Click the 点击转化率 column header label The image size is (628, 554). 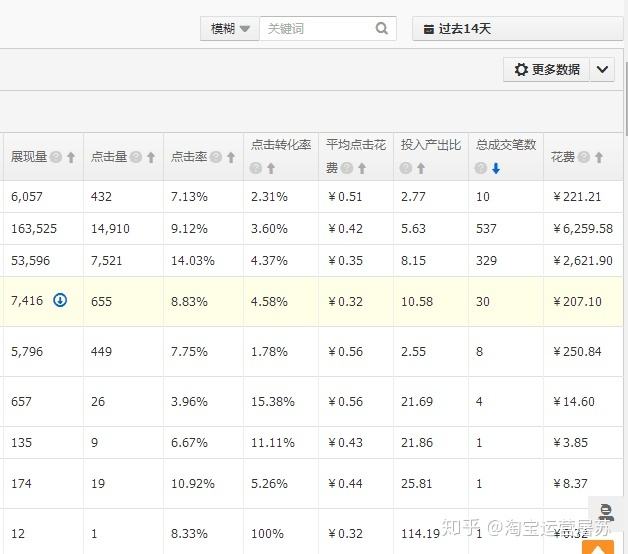(x=281, y=145)
